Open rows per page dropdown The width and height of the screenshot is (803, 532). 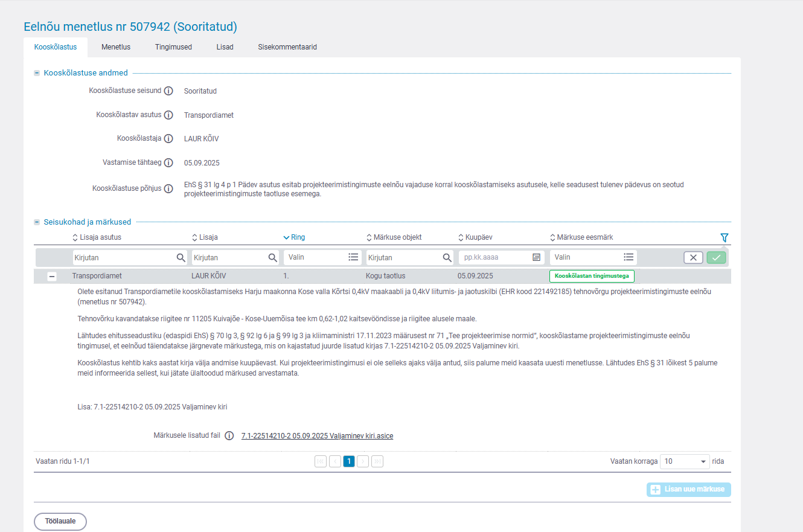coord(685,461)
